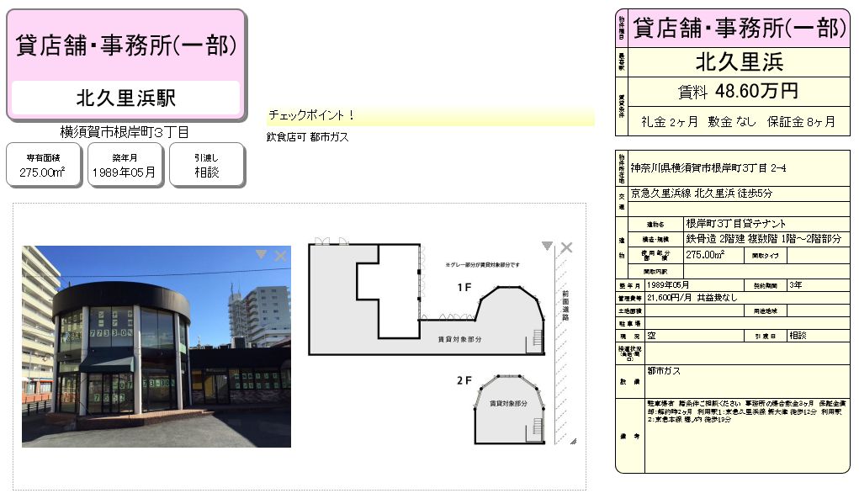This screenshot has height=504, width=859.
Task: Click the 都市ガス facilities cell
Action: click(x=747, y=381)
